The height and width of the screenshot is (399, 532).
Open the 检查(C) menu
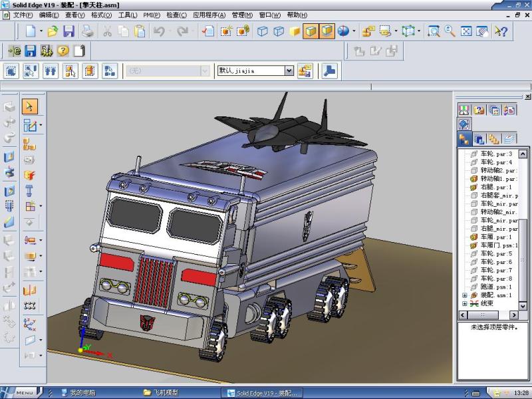tap(176, 15)
